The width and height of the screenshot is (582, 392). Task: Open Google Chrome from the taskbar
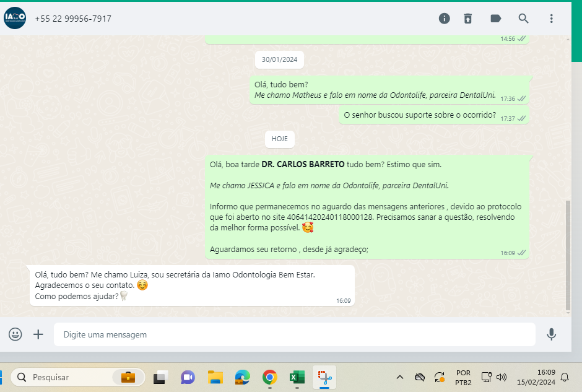270,378
